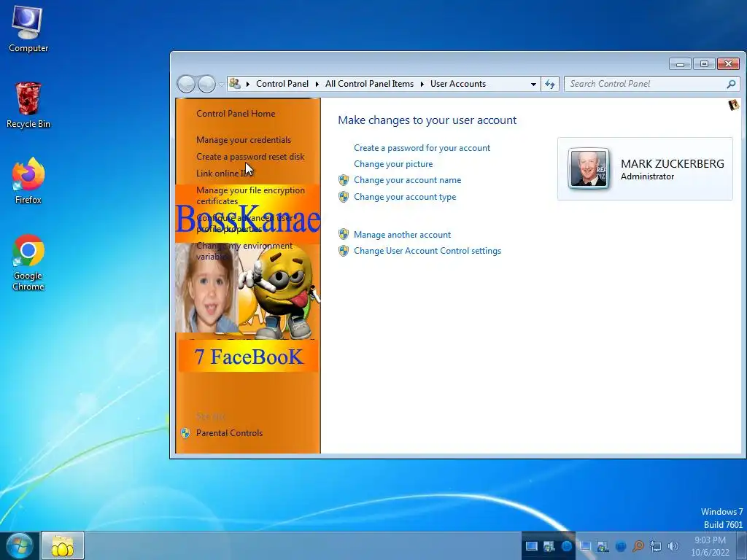Maximize the User Accounts window
This screenshot has height=560, width=747.
704,64
